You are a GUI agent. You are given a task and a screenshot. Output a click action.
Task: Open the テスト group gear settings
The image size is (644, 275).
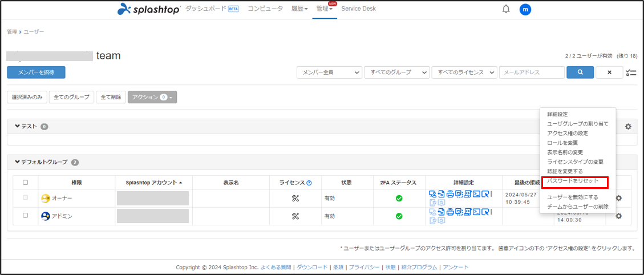628,127
